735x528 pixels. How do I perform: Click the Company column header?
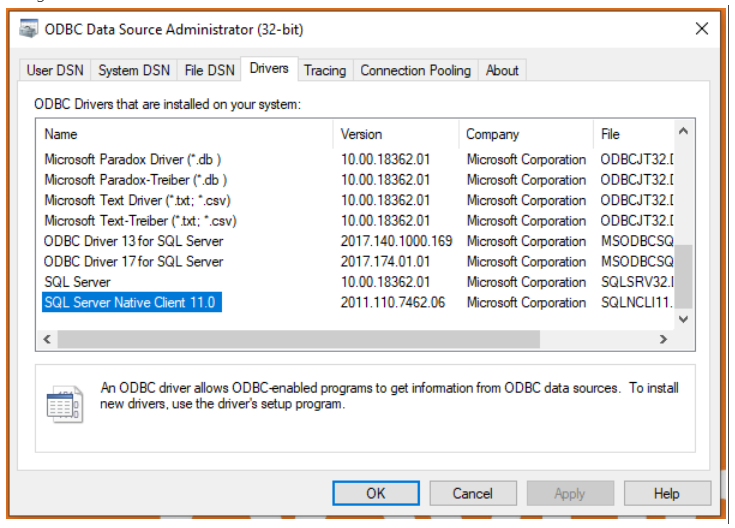coord(526,134)
